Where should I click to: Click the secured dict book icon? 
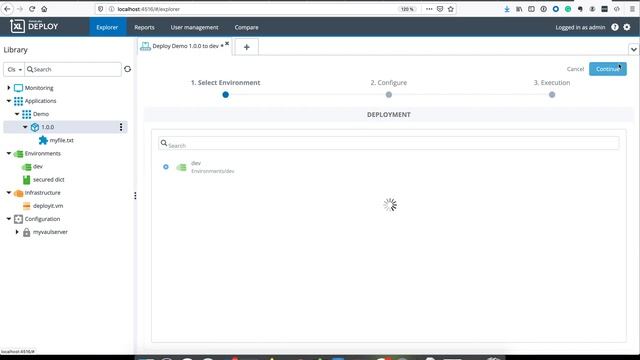click(27, 180)
